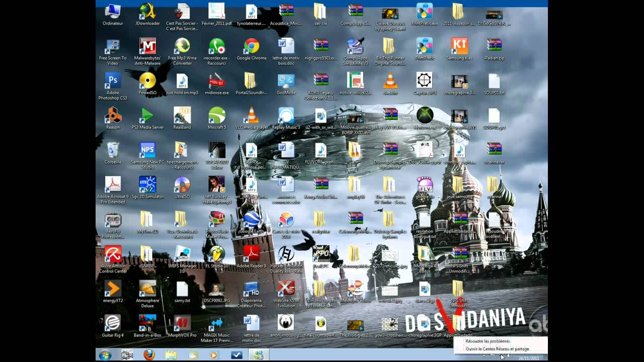Open the Horizon.exe Xbox icon
Viewport: 644px width, 362px height.
[x=425, y=119]
